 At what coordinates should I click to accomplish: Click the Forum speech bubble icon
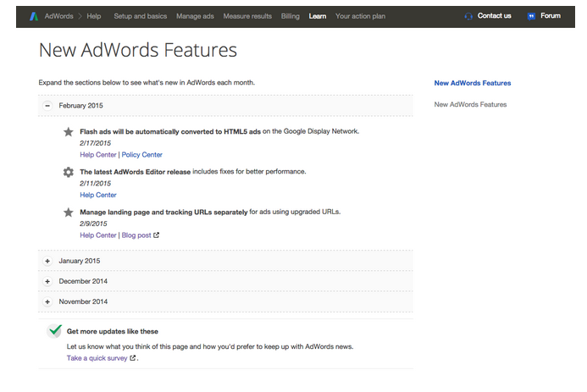[531, 16]
